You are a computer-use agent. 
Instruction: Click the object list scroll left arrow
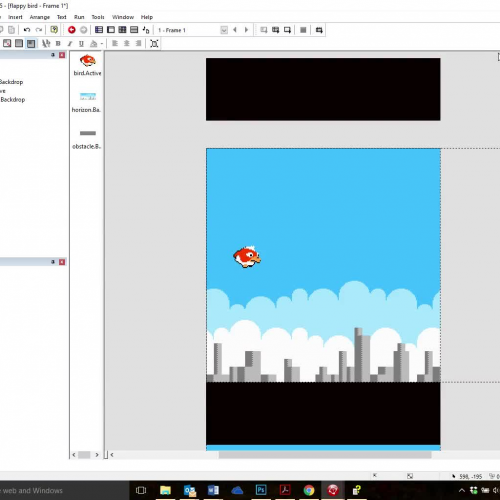(74, 455)
